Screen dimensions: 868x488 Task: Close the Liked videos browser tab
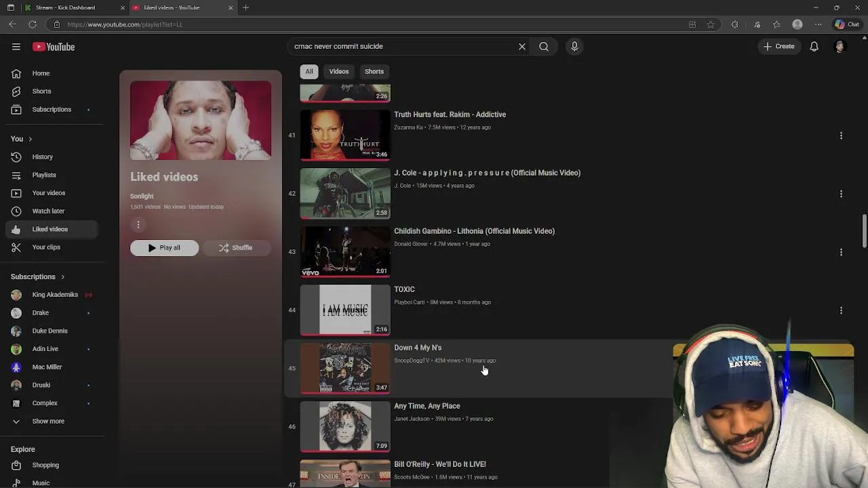coord(231,7)
